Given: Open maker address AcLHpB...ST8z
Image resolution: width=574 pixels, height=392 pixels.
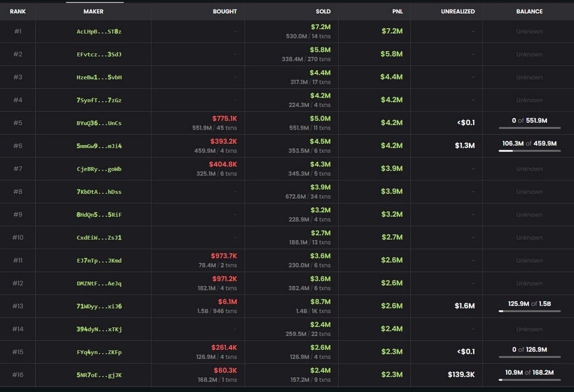Looking at the screenshot, I should click(99, 31).
